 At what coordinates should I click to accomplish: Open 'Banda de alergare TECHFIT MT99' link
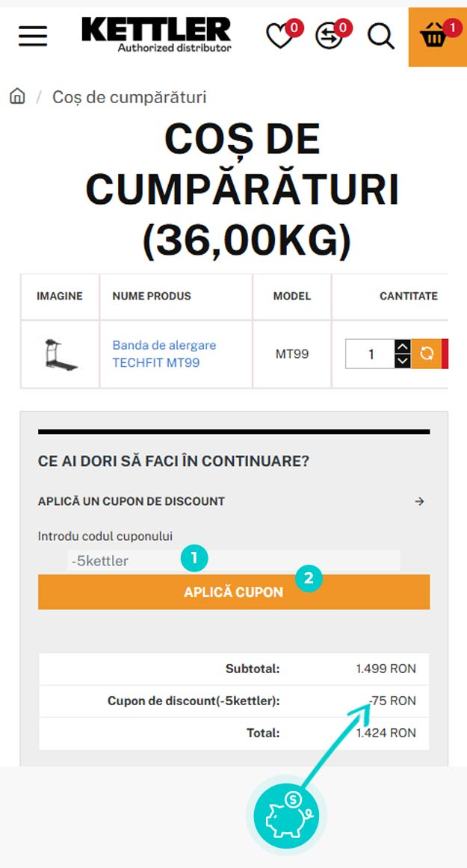(x=164, y=354)
